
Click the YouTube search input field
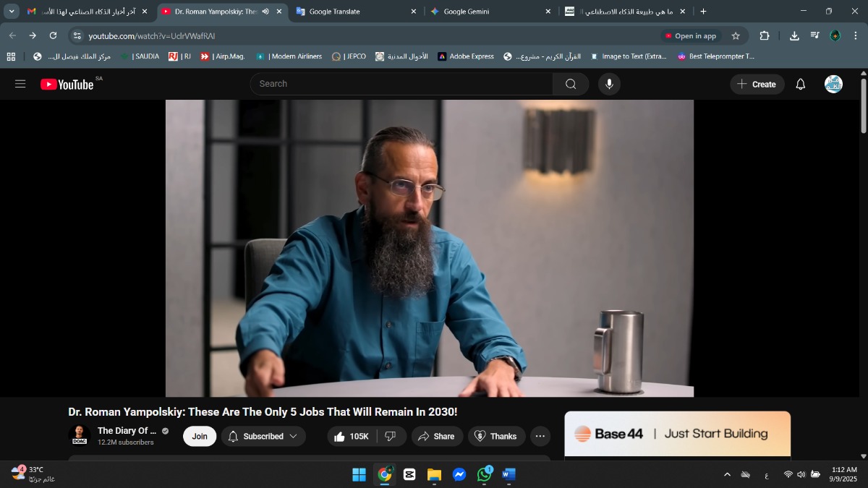[x=401, y=84]
